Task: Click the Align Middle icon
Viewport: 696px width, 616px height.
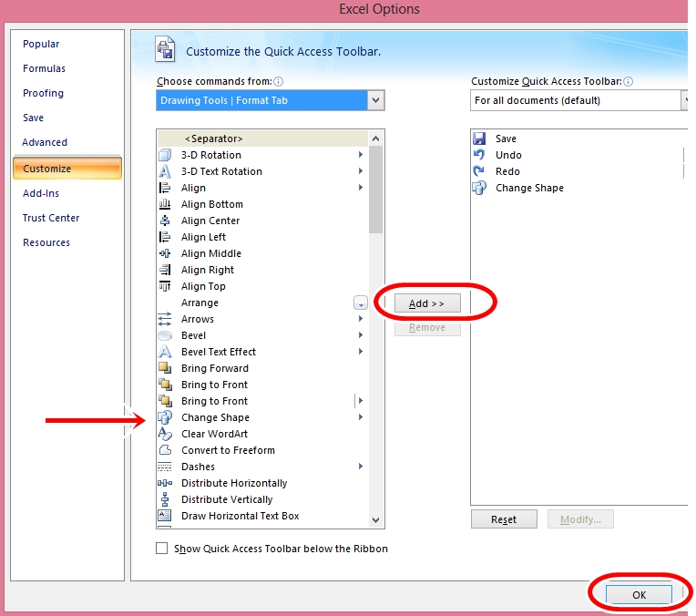Action: (x=165, y=253)
